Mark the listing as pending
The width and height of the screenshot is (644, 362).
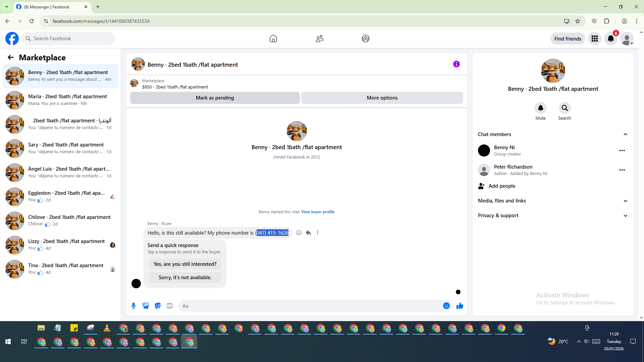(215, 98)
